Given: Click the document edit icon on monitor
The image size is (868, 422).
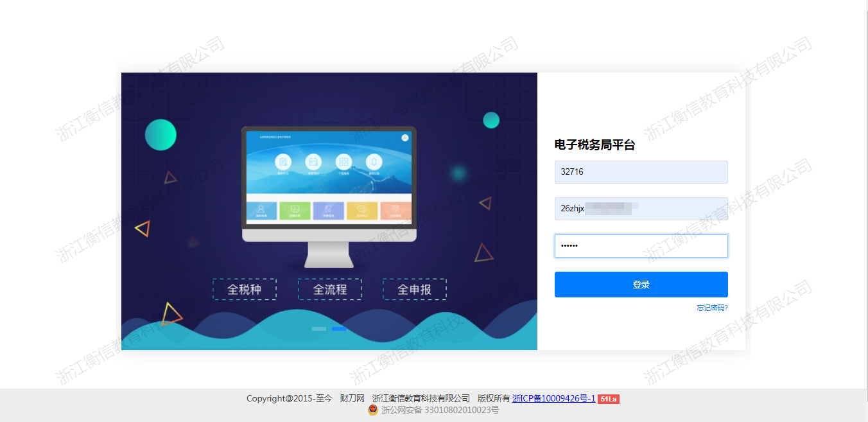Looking at the screenshot, I should click(282, 162).
